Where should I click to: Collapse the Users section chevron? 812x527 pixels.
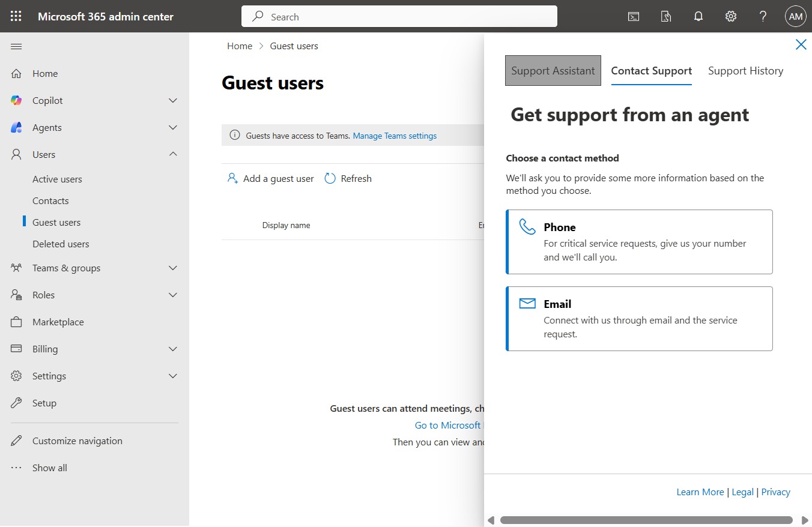(173, 154)
